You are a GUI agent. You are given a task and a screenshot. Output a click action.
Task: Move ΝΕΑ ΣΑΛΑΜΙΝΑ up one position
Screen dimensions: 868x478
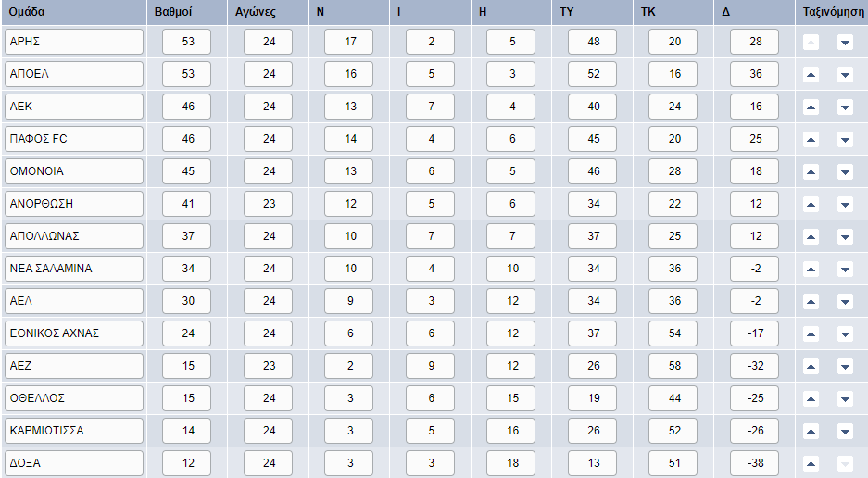click(811, 270)
